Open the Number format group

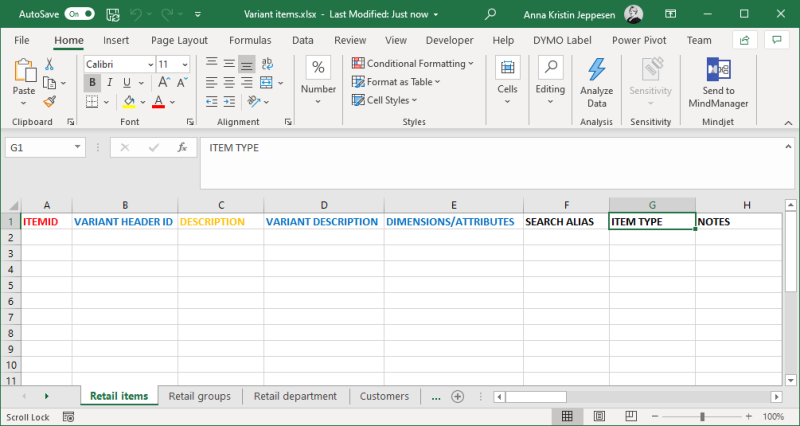click(x=318, y=80)
